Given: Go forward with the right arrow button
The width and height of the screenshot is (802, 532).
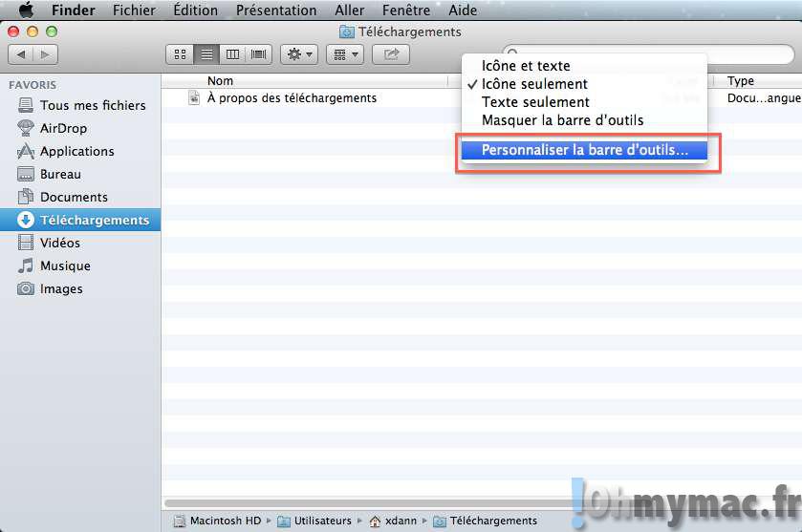Looking at the screenshot, I should pyautogui.click(x=45, y=54).
